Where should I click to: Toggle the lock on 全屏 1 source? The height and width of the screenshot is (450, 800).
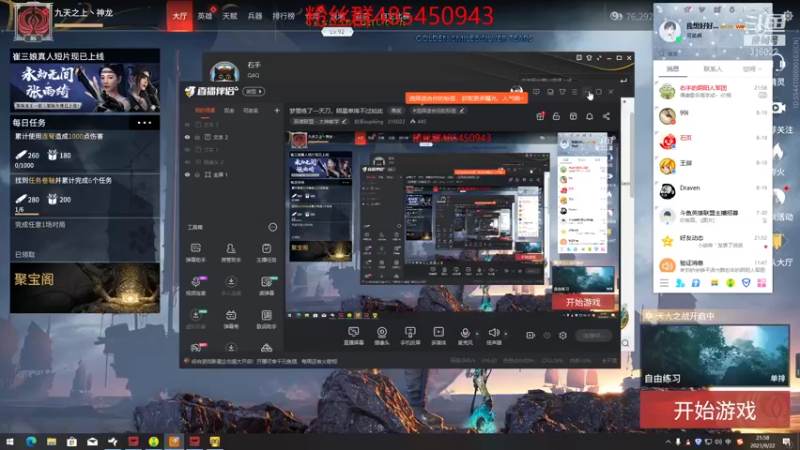click(x=197, y=174)
